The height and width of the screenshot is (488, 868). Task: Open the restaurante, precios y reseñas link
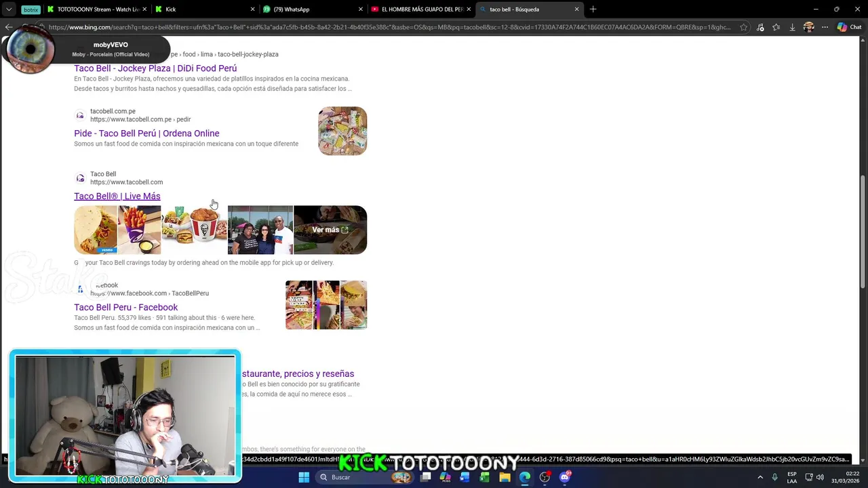(x=298, y=373)
